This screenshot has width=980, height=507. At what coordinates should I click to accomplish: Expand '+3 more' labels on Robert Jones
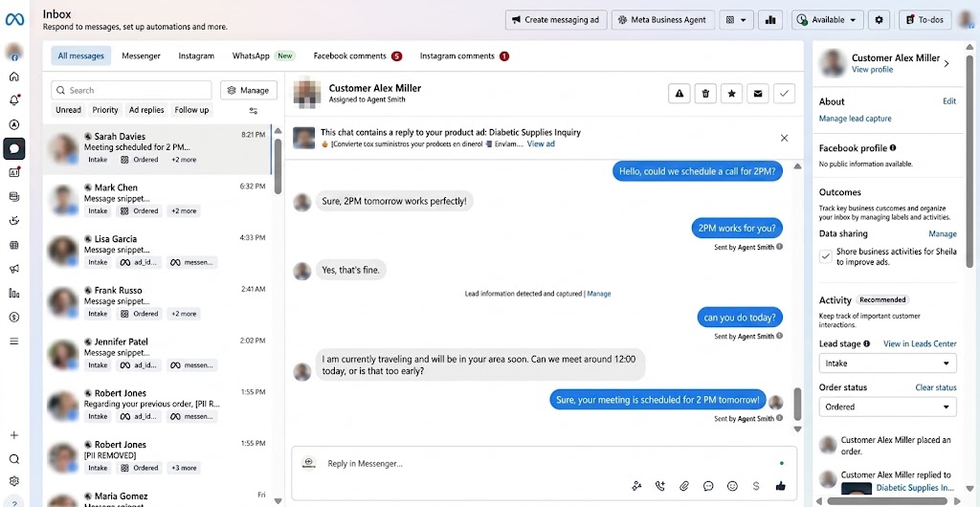tap(184, 468)
